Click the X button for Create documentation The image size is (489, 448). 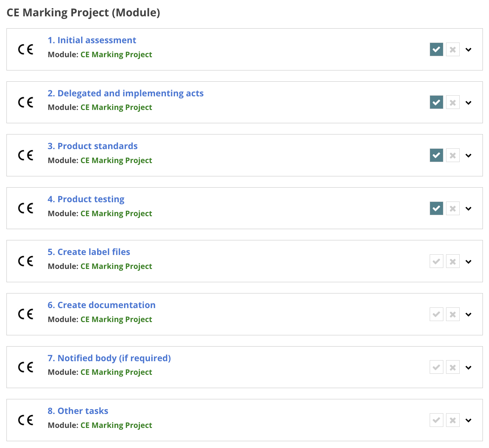click(453, 314)
